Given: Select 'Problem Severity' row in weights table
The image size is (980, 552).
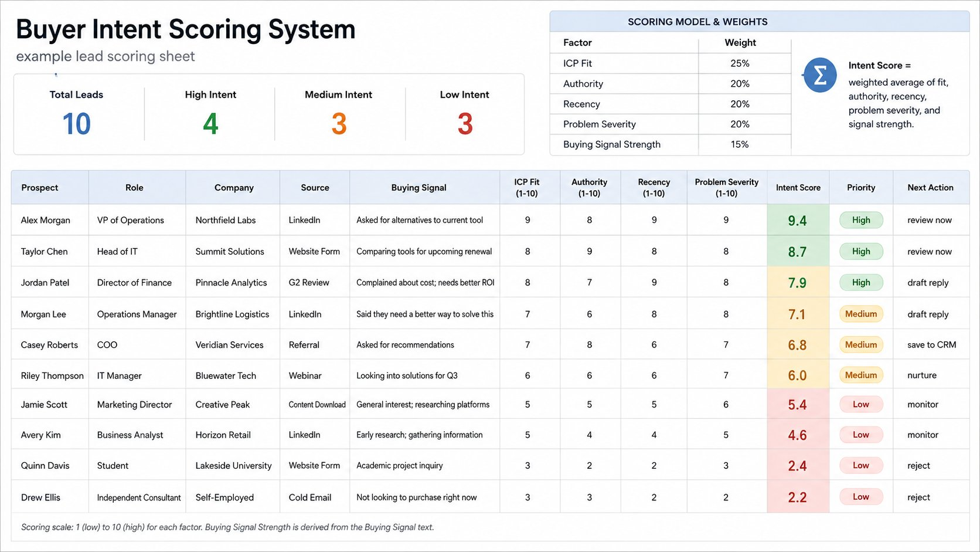Looking at the screenshot, I should 671,124.
